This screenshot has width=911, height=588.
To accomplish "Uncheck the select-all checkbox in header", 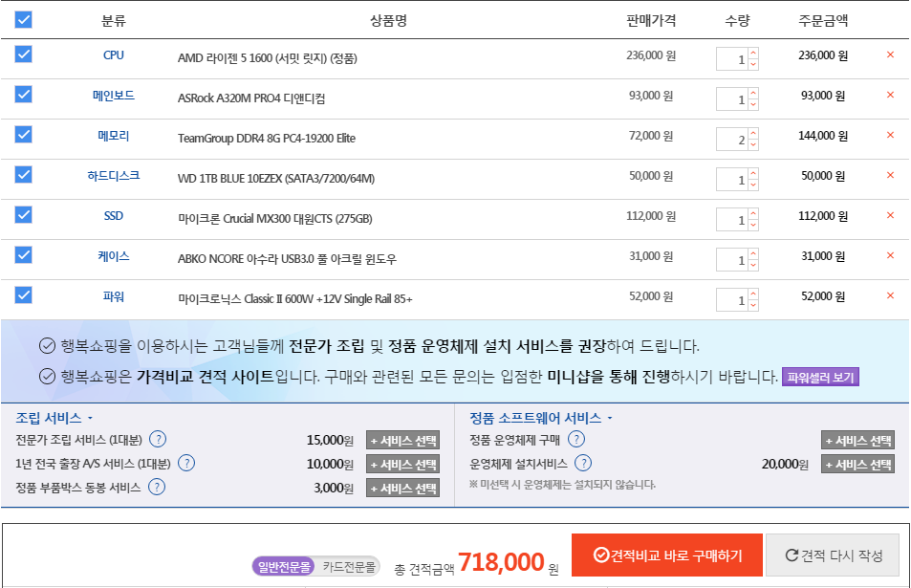I will [24, 20].
